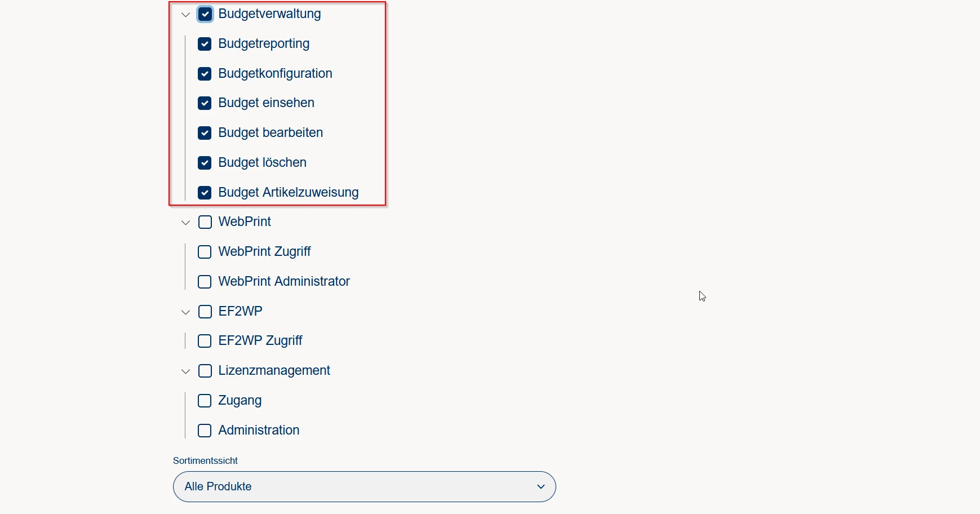The image size is (980, 514).
Task: Disable the Budget löschen checkbox
Action: click(205, 163)
